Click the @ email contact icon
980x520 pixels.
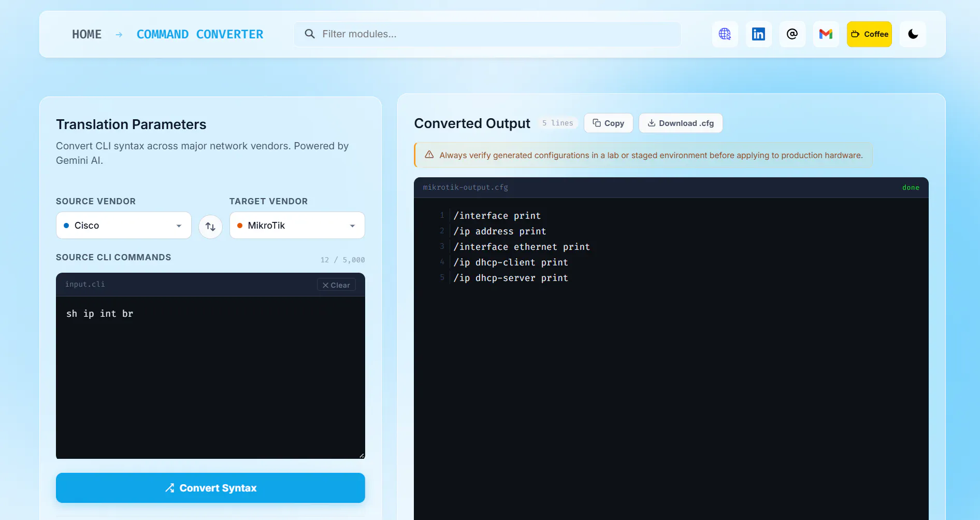[x=792, y=34]
